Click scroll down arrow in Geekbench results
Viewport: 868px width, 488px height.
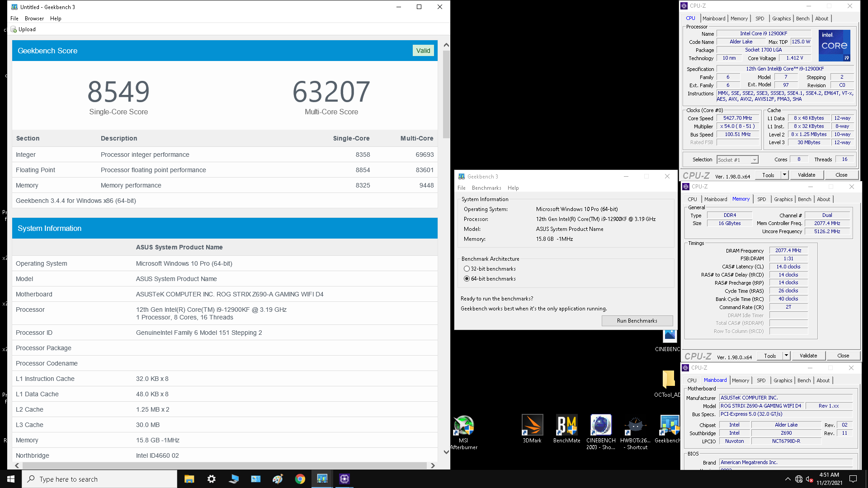click(446, 452)
